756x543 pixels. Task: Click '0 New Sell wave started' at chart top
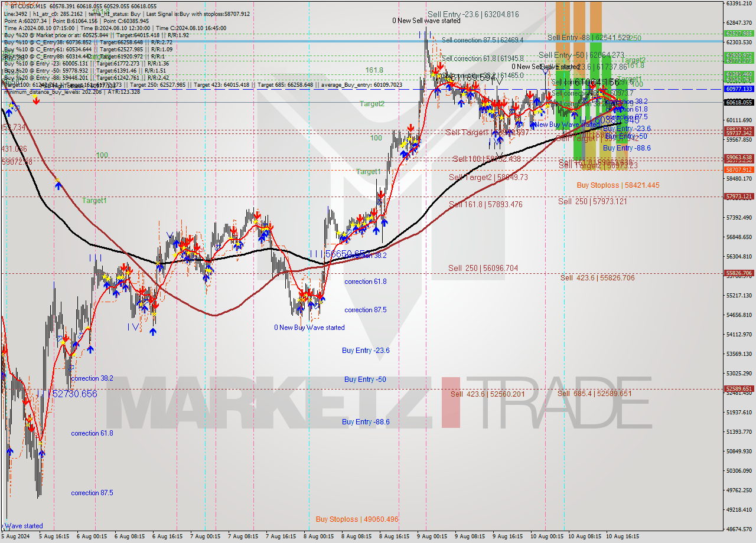click(426, 21)
